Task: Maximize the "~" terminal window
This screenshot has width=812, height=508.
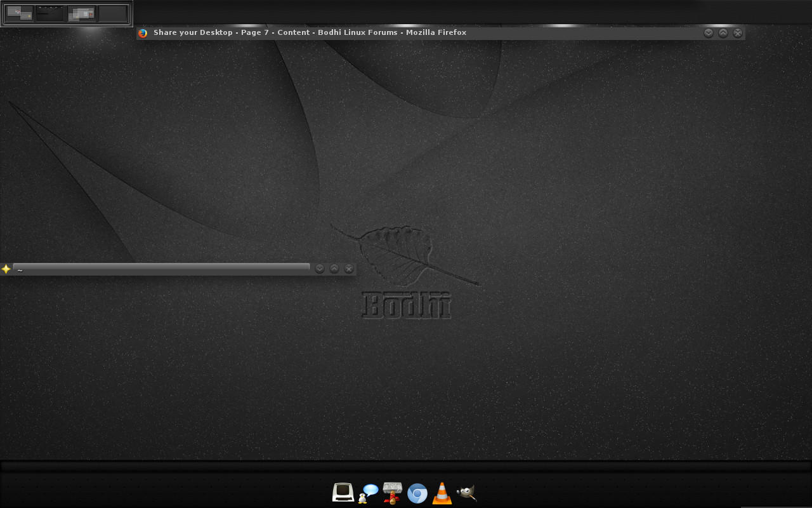Action: point(334,269)
